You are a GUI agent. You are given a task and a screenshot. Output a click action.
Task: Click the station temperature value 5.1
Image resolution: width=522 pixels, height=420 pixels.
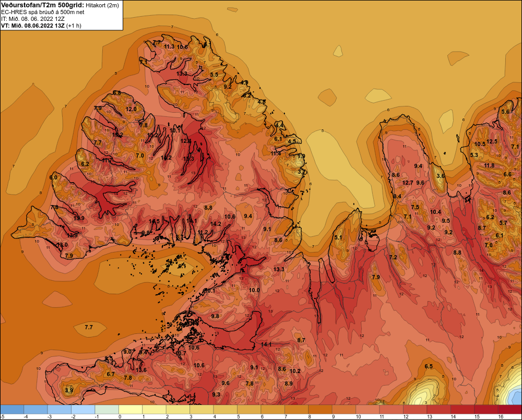click(x=338, y=237)
